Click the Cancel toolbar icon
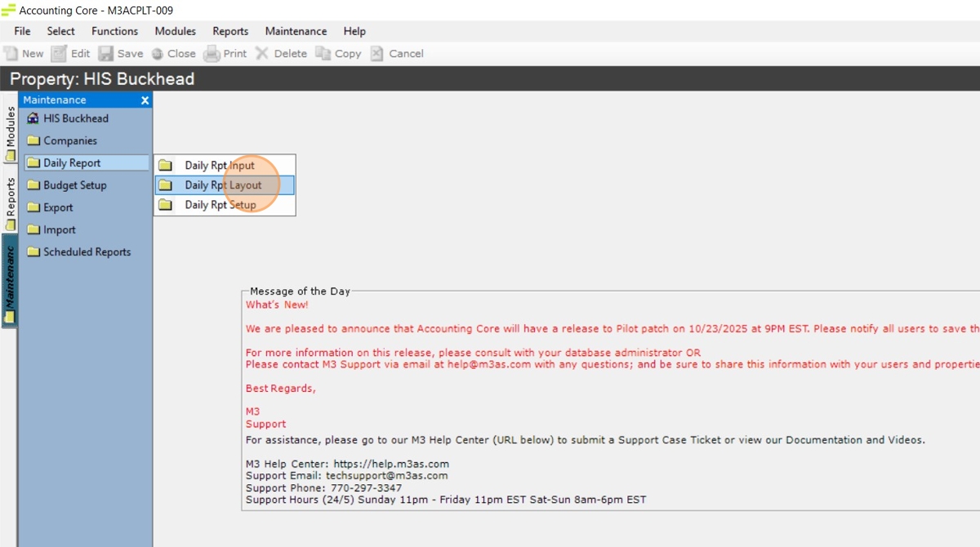 pyautogui.click(x=376, y=54)
